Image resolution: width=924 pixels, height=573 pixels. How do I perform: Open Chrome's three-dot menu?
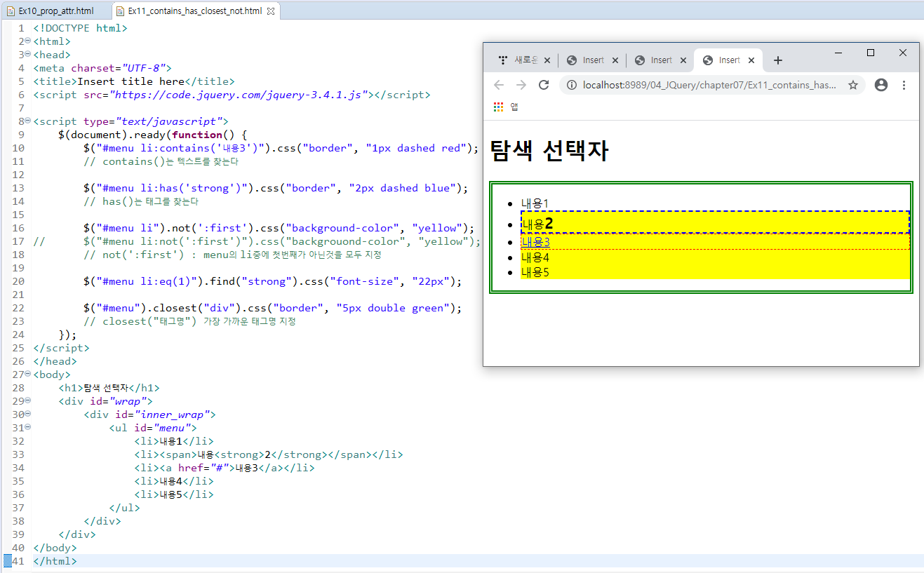(x=904, y=85)
